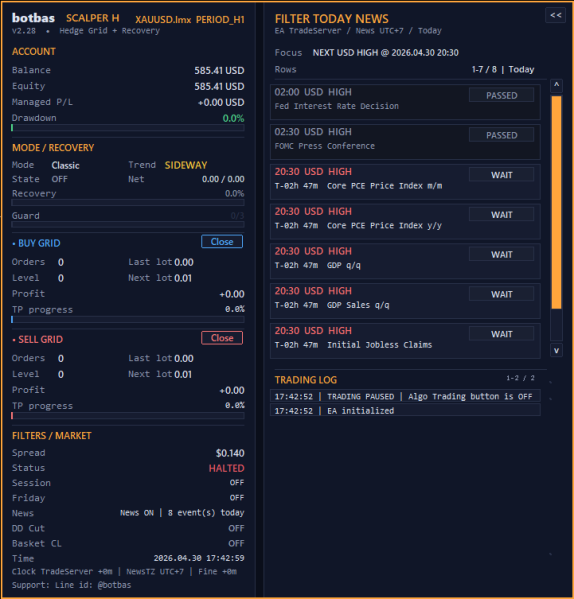
Task: Click PASSED badge for FOMC Press Conference
Action: tap(501, 135)
